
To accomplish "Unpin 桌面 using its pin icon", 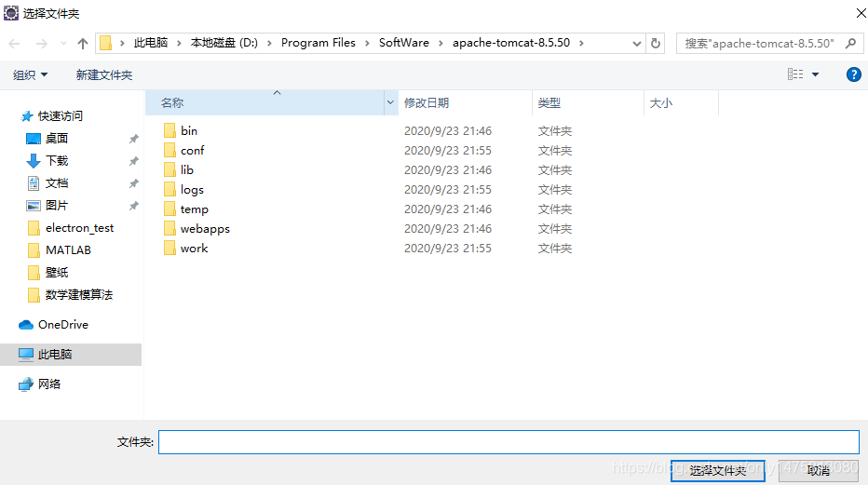I will (133, 139).
